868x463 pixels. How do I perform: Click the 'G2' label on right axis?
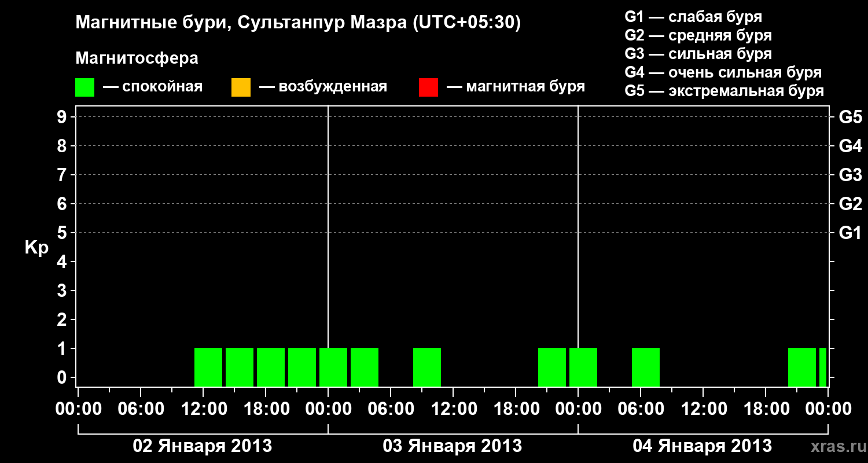[x=850, y=204]
